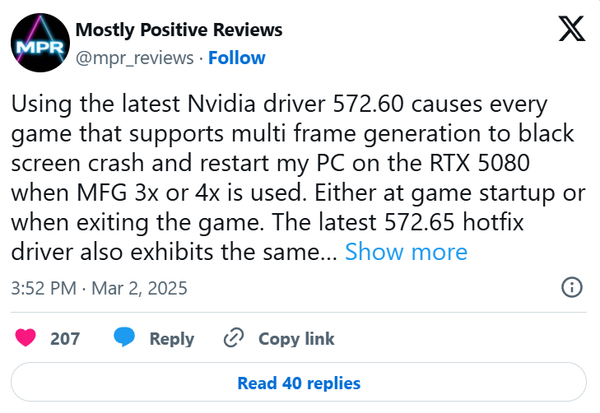600x413 pixels.
Task: Like the tweet with heart icon
Action: click(x=26, y=338)
